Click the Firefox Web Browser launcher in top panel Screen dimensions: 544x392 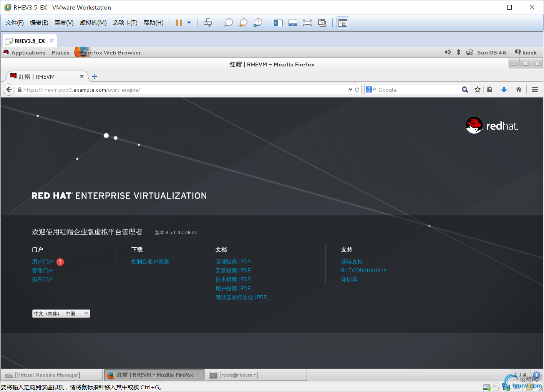click(108, 53)
